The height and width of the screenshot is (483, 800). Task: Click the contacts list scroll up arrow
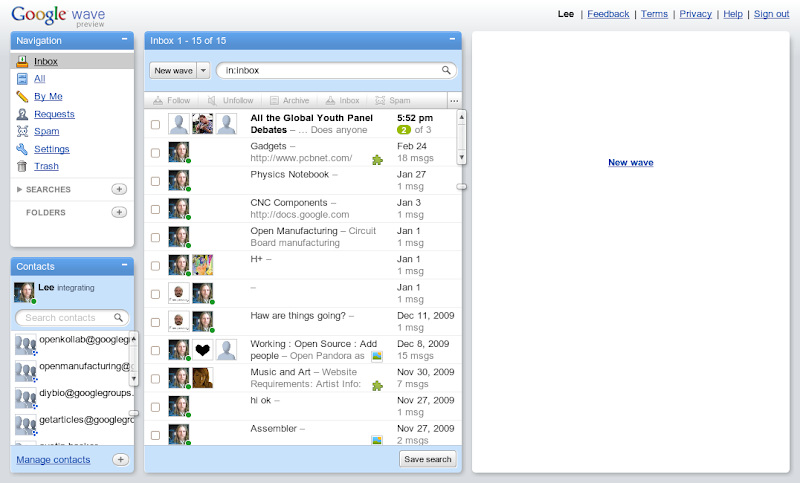coord(134,339)
